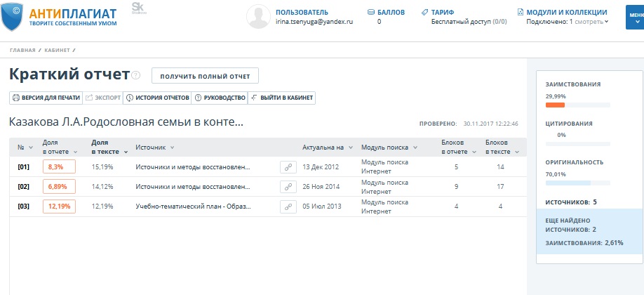Open source link icon for row 02
Image resolution: width=644 pixels, height=295 pixels.
[x=288, y=187]
